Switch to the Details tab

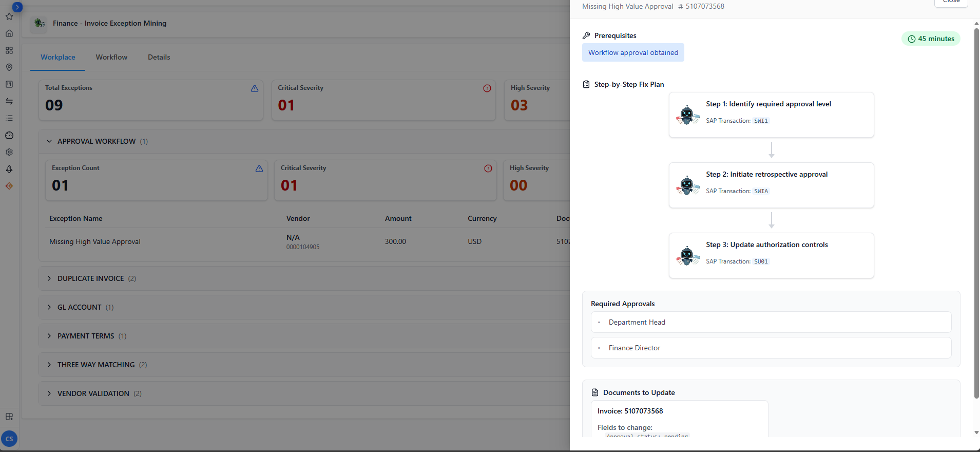click(x=159, y=57)
